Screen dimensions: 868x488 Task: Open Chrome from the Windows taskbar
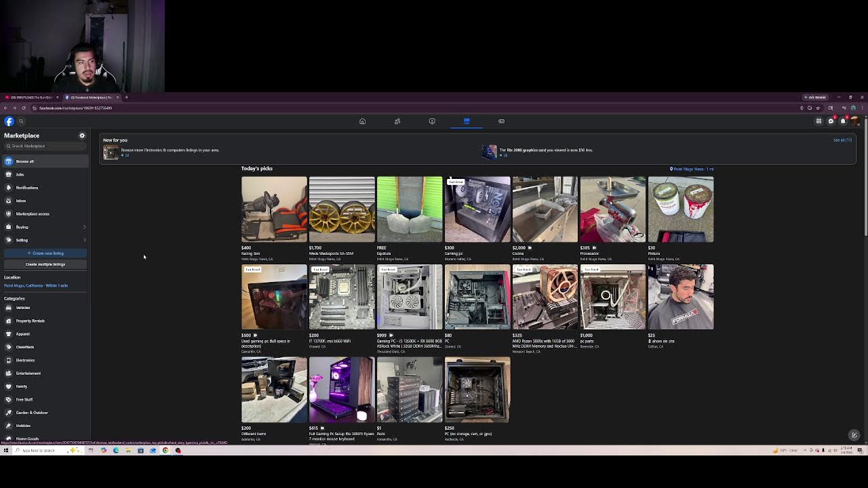[x=165, y=450]
